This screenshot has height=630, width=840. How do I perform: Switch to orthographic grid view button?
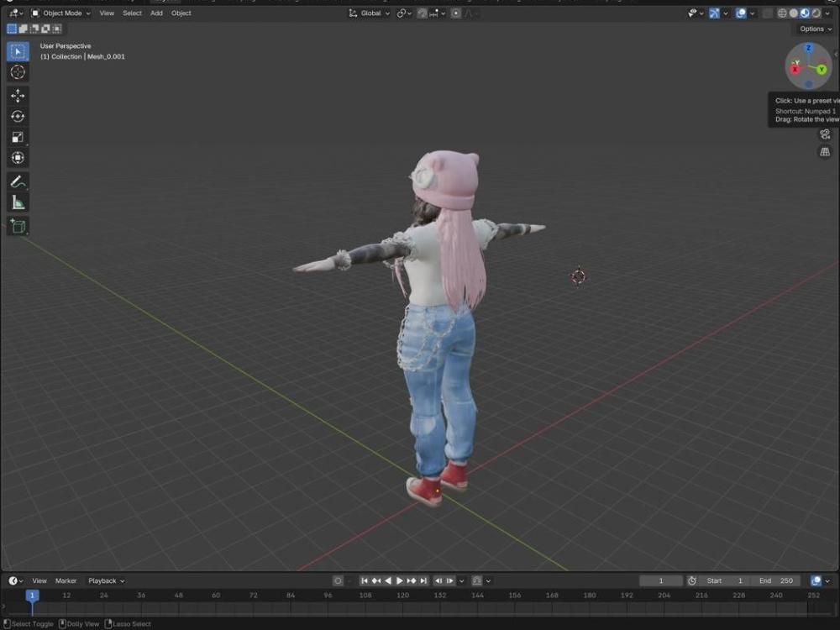pos(825,152)
